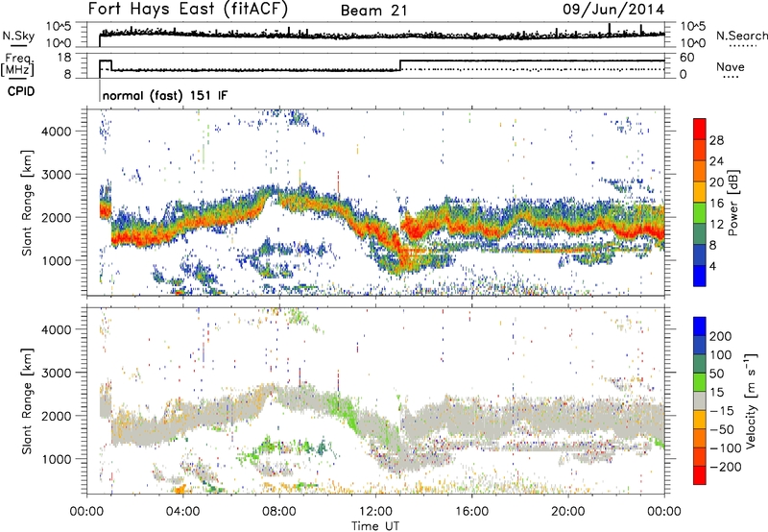The height and width of the screenshot is (532, 768).
Task: Click the '12:00' time tick label
Action: [x=375, y=512]
